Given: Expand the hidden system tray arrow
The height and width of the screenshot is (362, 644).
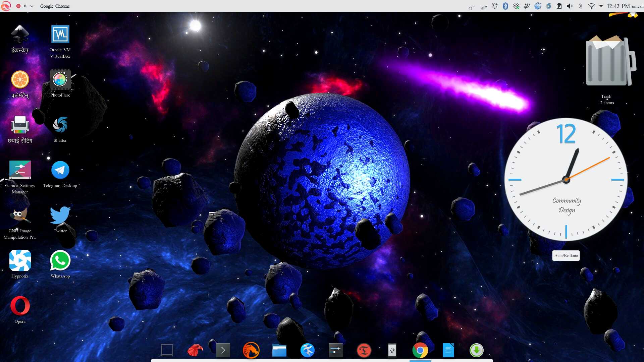Looking at the screenshot, I should coord(601,6).
